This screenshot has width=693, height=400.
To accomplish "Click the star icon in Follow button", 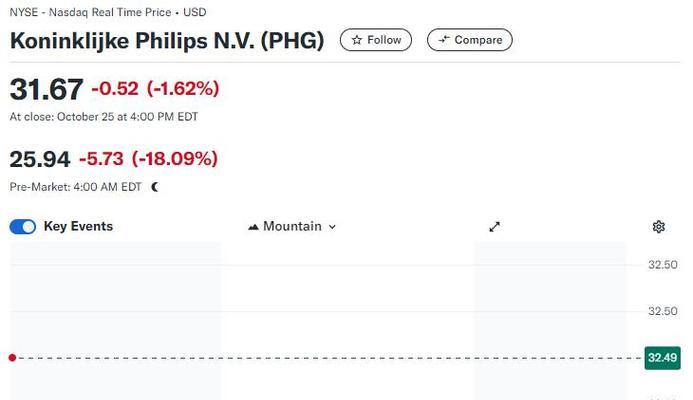I will pyautogui.click(x=357, y=40).
